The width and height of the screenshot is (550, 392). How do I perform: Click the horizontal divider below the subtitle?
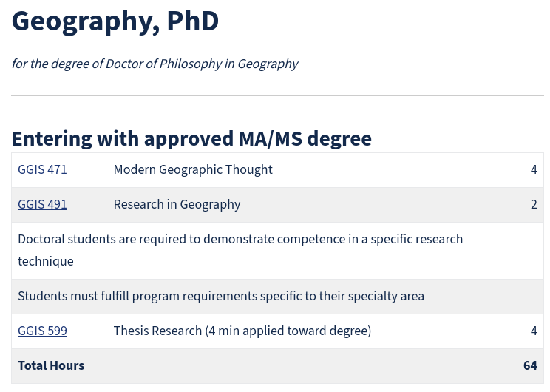tap(277, 95)
